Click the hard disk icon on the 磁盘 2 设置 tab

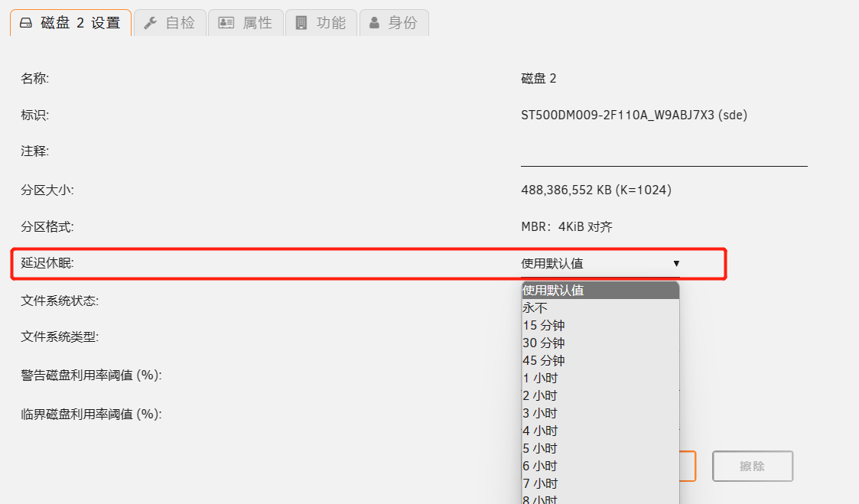pyautogui.click(x=27, y=23)
